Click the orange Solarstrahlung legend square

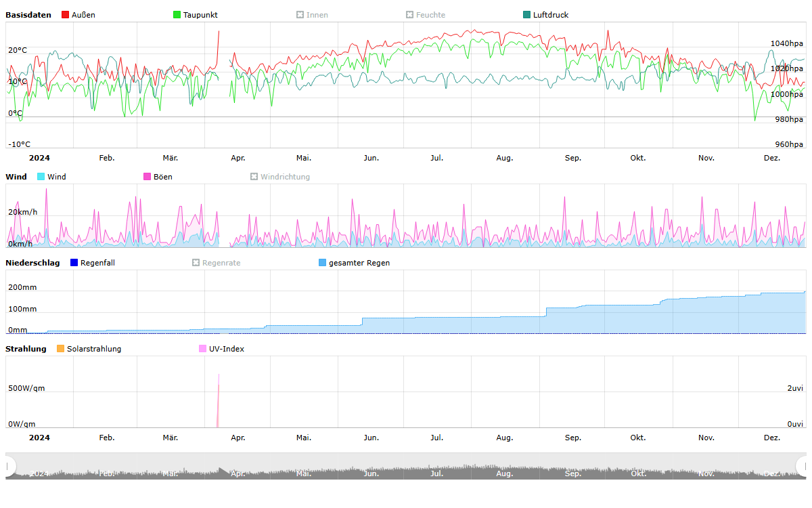pyautogui.click(x=61, y=349)
